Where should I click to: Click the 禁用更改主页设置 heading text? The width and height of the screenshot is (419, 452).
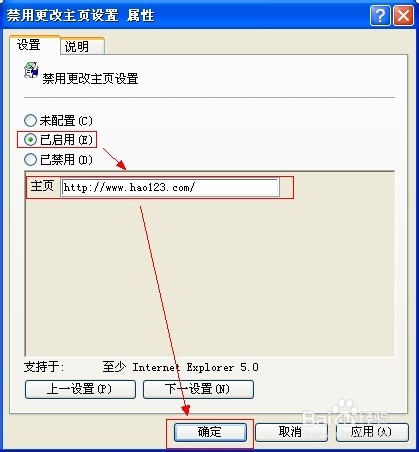[x=90, y=79]
